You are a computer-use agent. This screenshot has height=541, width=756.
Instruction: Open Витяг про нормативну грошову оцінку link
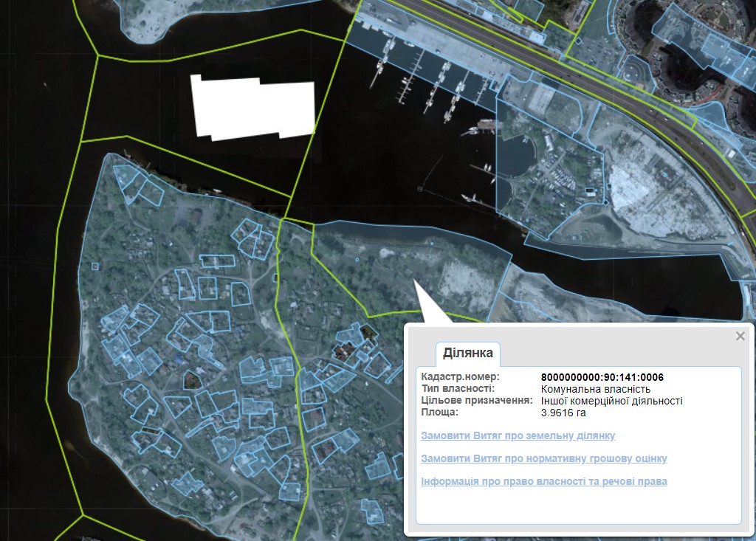543,458
